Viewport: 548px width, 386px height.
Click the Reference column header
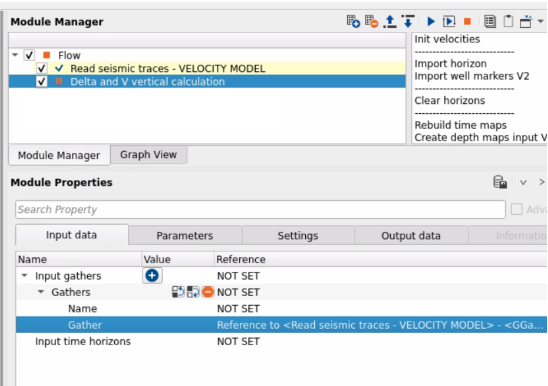click(381, 259)
